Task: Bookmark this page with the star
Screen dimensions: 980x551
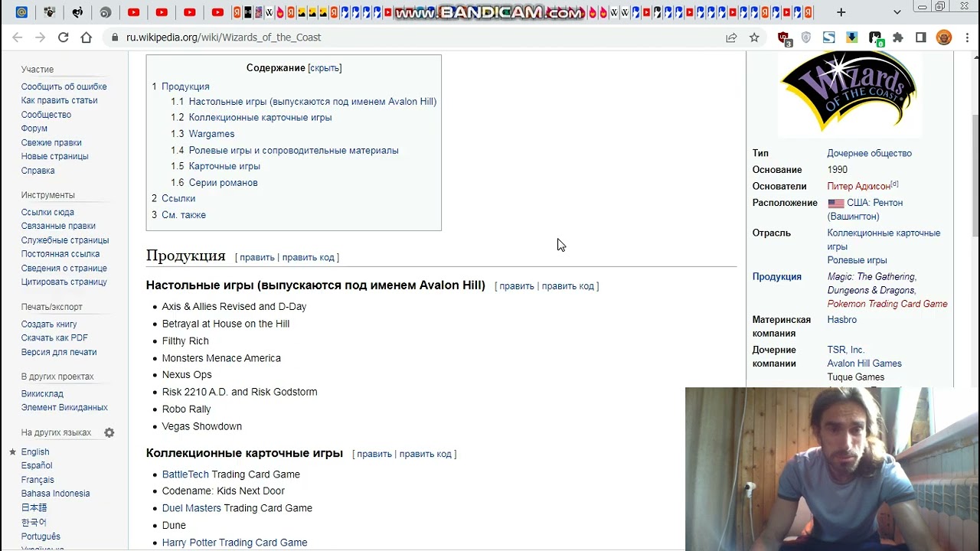Action: click(754, 37)
